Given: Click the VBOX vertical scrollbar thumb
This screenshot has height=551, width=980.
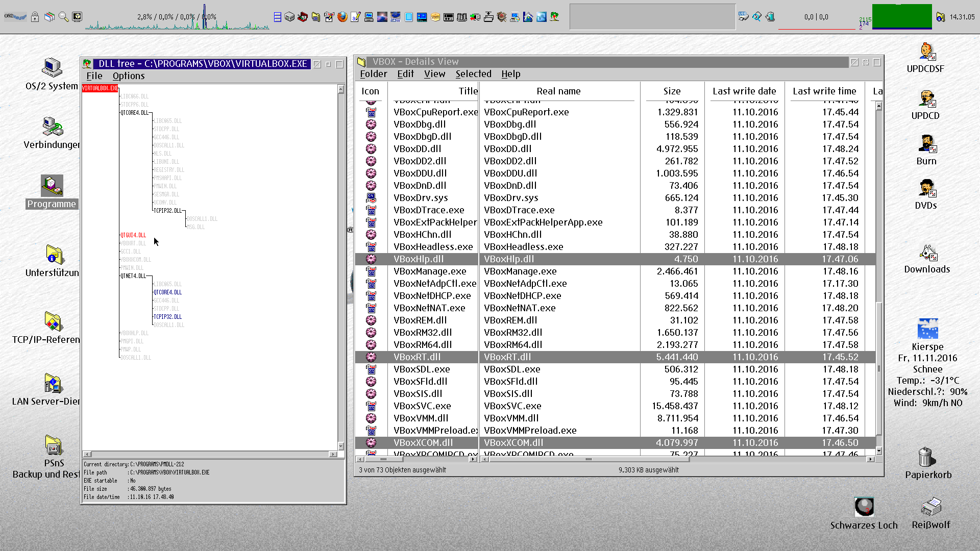Looking at the screenshot, I should (878, 368).
